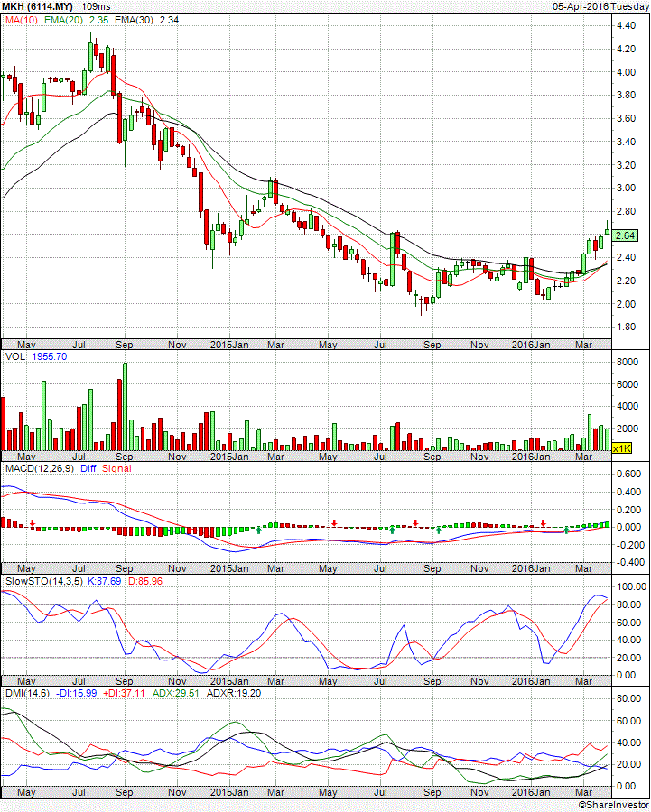Viewport: 651px width, 812px height.
Task: Click the ©ShareInvestor credit text
Action: [614, 806]
